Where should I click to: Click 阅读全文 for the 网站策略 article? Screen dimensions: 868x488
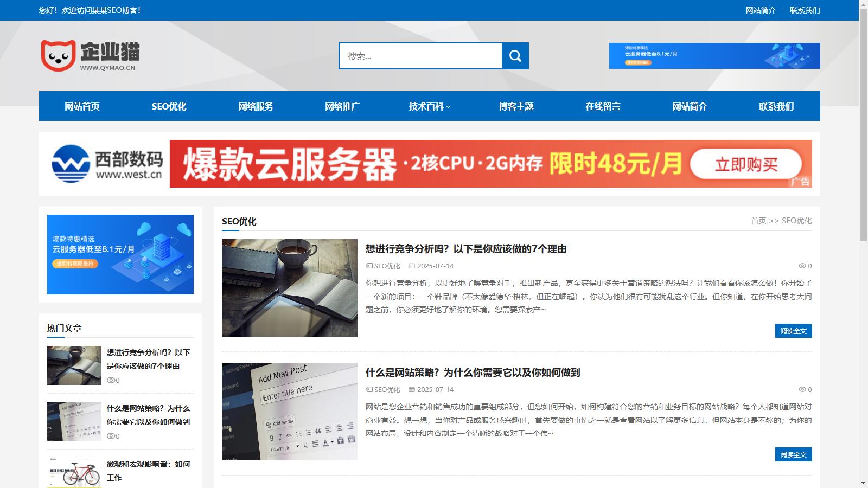pos(793,454)
